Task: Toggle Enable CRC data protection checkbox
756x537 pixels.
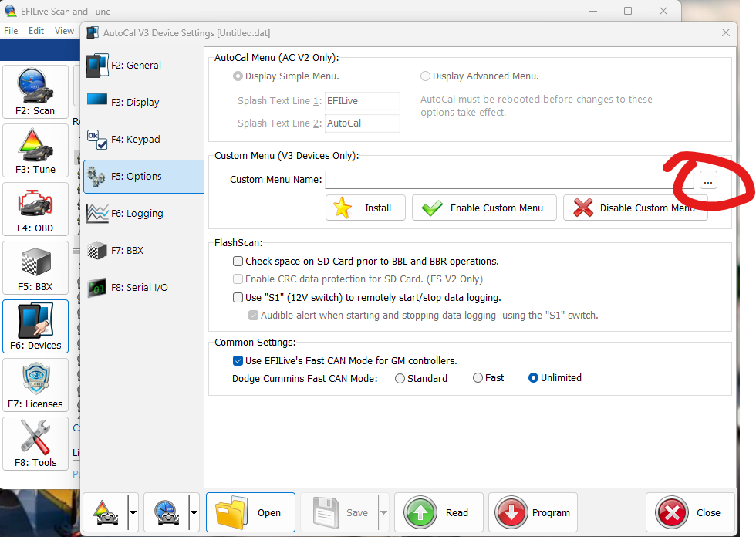Action: [238, 279]
